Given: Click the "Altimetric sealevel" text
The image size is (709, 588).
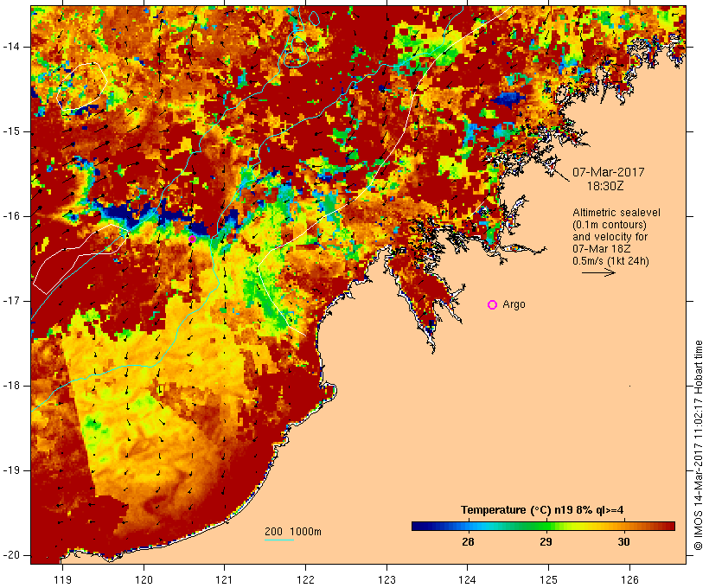Looking at the screenshot, I should click(616, 213).
